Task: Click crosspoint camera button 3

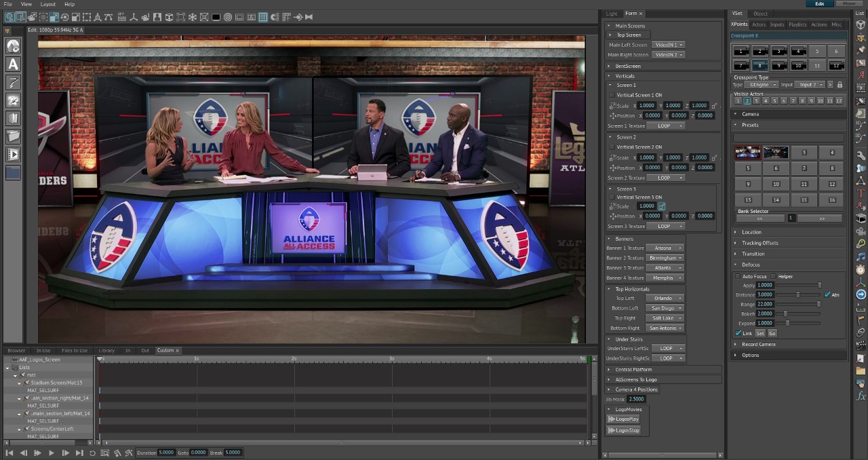Action: coord(779,51)
